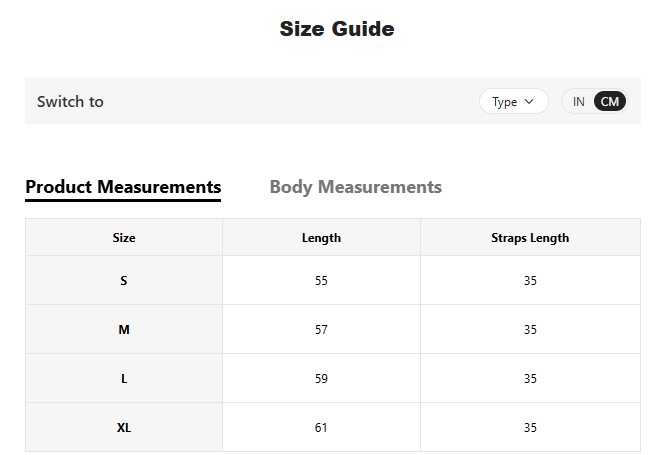Click straps length 35 in M row
Screen dimensions: 658x455
click(530, 329)
